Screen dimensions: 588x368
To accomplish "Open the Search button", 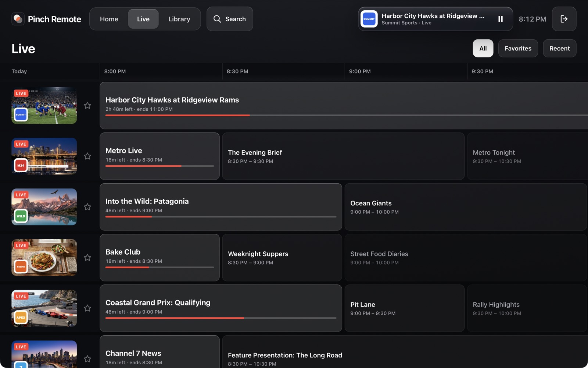I will pos(230,19).
